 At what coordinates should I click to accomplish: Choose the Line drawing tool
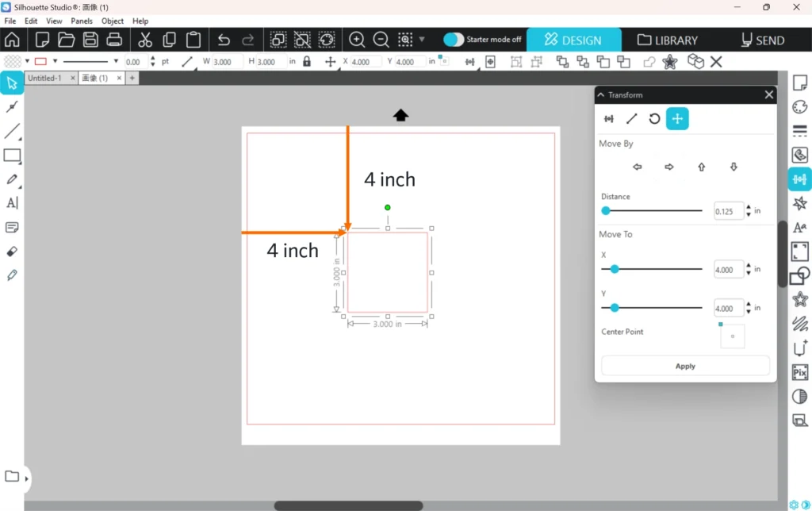point(12,132)
